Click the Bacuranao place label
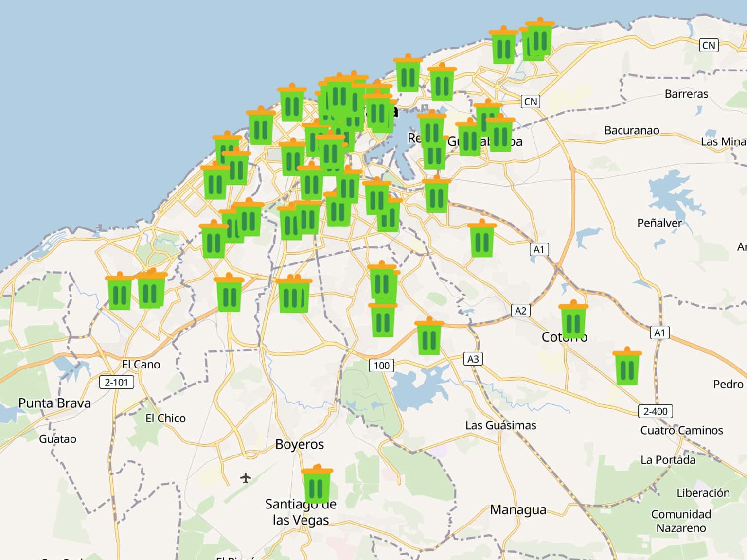Viewport: 747px width, 560px height. point(632,130)
